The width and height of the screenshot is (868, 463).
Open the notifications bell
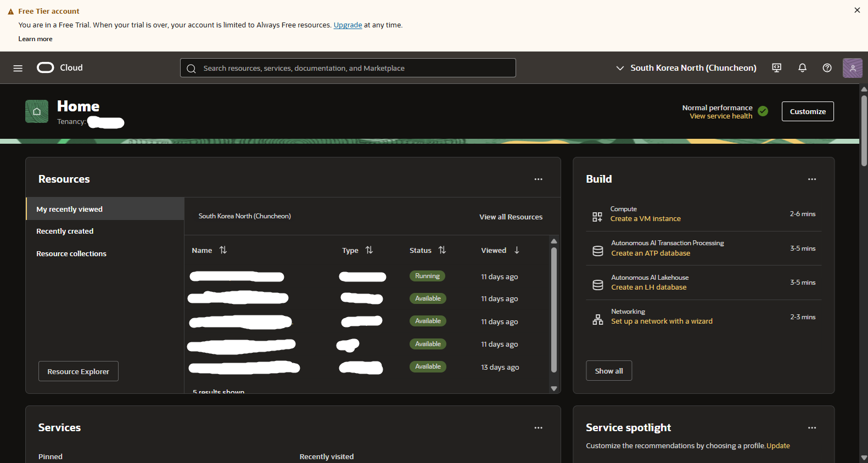tap(802, 67)
